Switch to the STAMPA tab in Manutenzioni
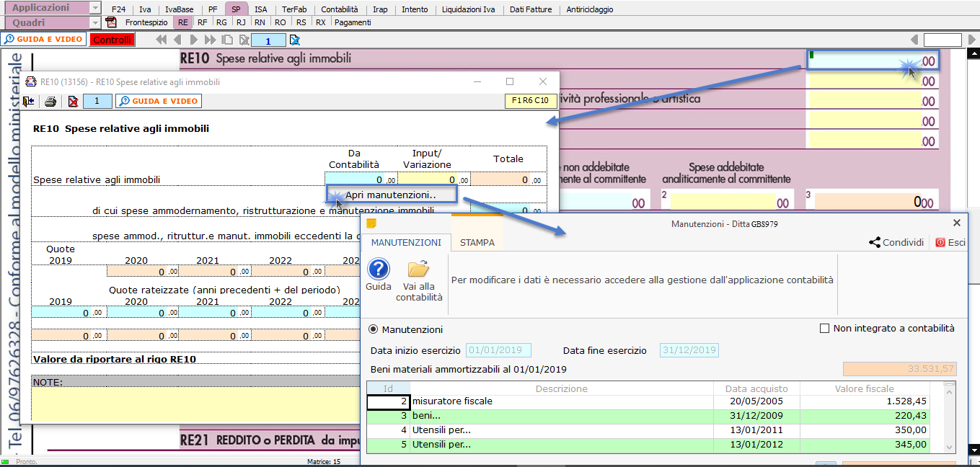Image resolution: width=980 pixels, height=467 pixels. 477,243
